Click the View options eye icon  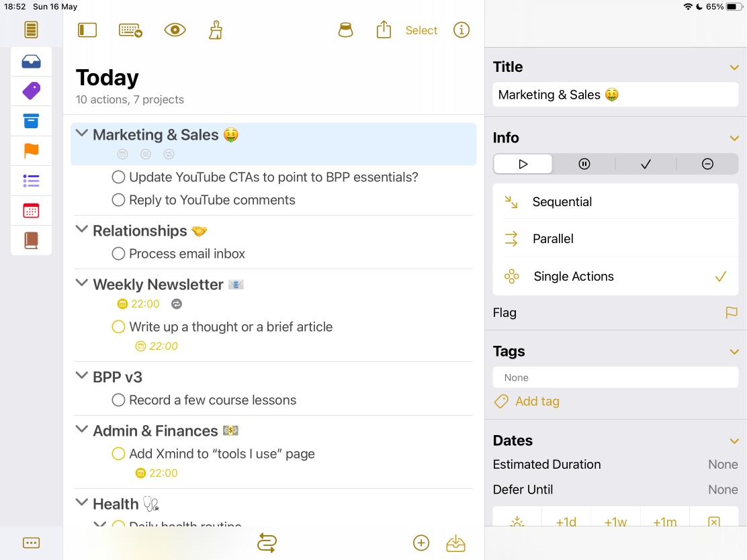coord(175,30)
